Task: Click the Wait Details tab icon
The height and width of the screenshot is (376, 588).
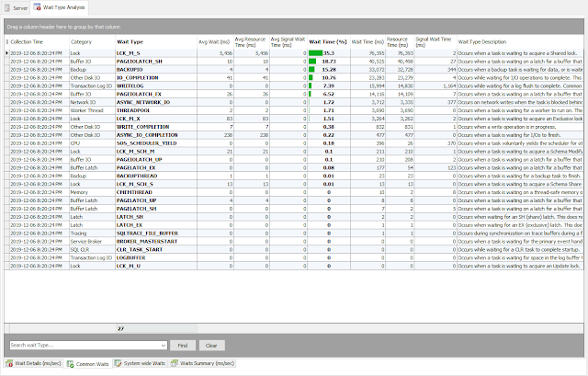Action: click(x=9, y=363)
